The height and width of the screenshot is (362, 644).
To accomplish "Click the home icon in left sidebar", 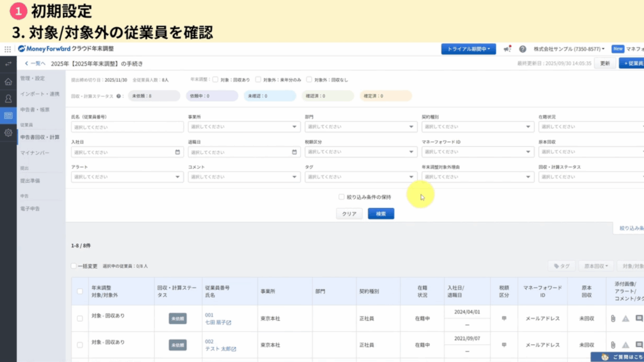I will (x=8, y=82).
